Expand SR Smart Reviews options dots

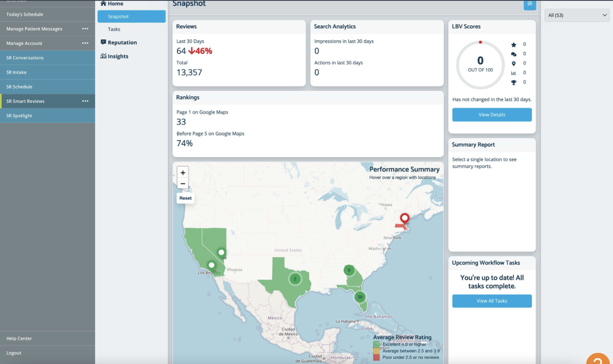(x=85, y=101)
